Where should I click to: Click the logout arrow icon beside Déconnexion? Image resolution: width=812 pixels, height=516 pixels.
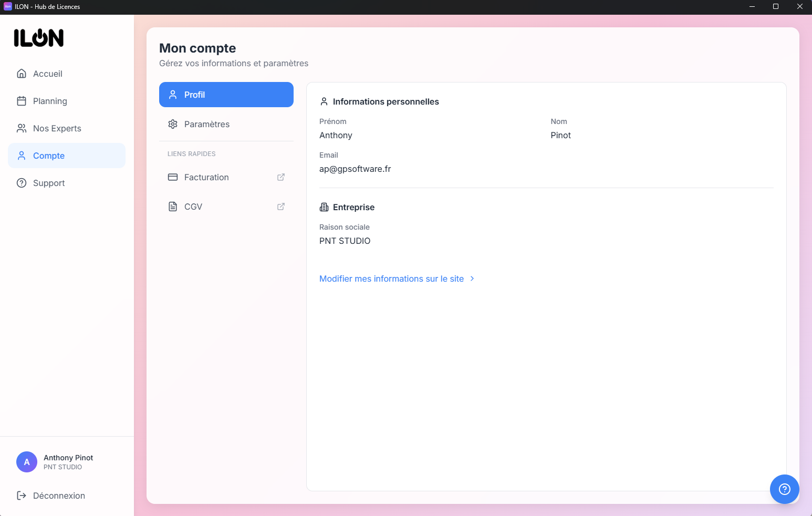22,496
